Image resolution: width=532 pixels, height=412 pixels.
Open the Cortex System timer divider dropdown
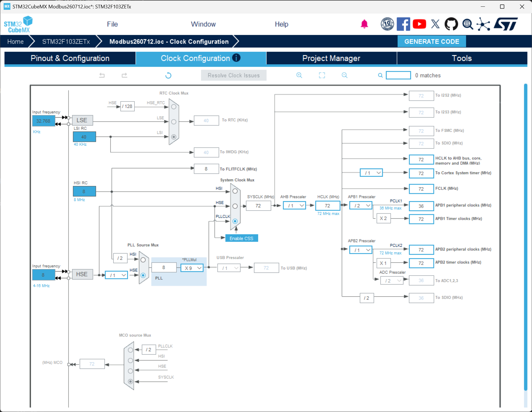click(x=371, y=173)
